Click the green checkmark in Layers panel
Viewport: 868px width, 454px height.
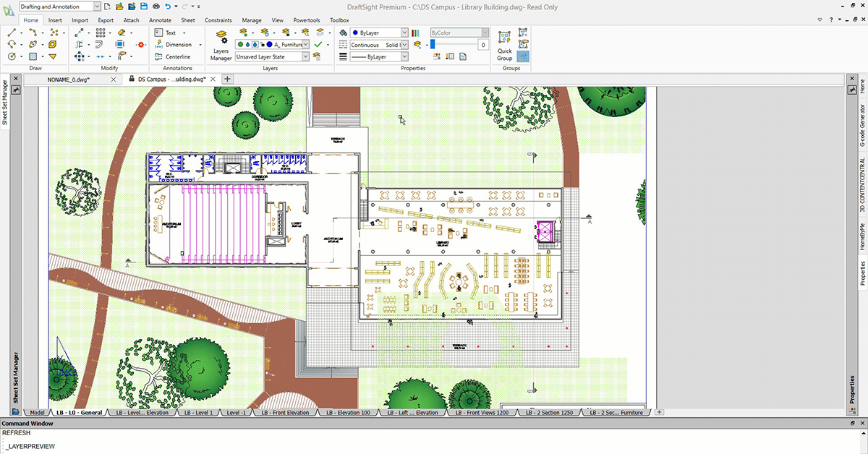pyautogui.click(x=317, y=45)
